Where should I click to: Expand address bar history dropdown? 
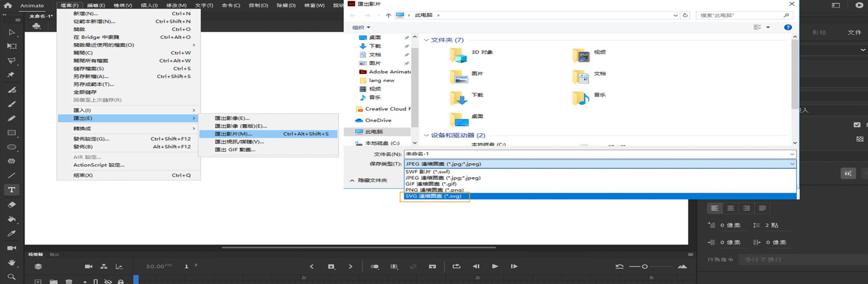pyautogui.click(x=675, y=15)
